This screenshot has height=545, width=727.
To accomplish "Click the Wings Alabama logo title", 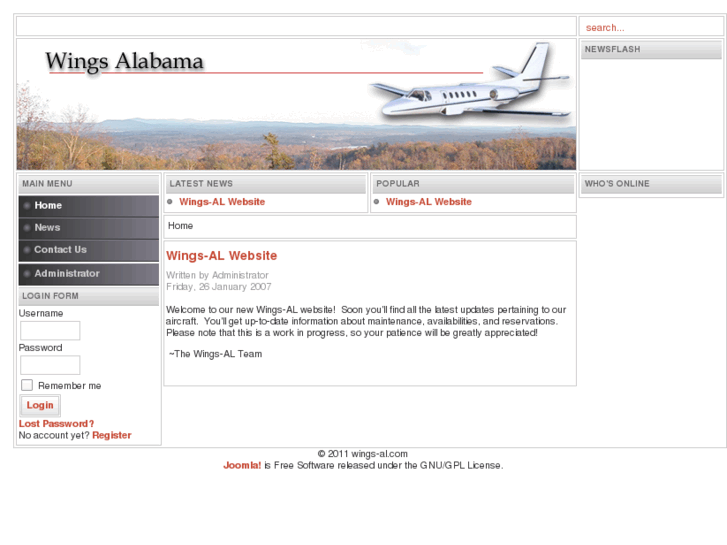I will [124, 62].
